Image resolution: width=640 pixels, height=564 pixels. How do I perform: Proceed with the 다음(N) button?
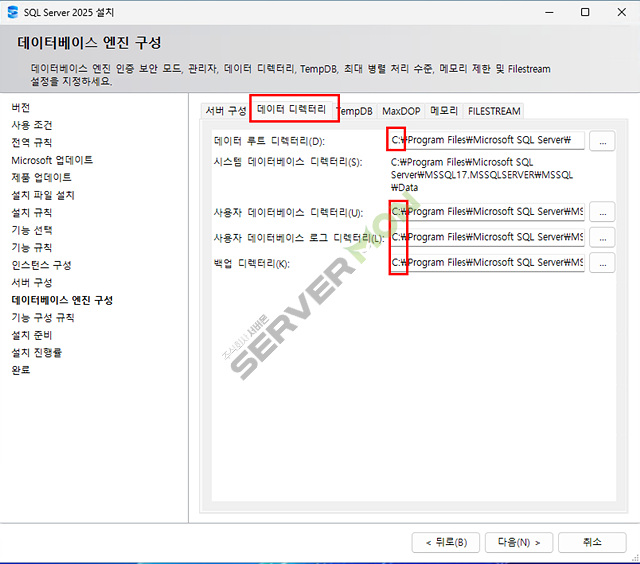(519, 542)
